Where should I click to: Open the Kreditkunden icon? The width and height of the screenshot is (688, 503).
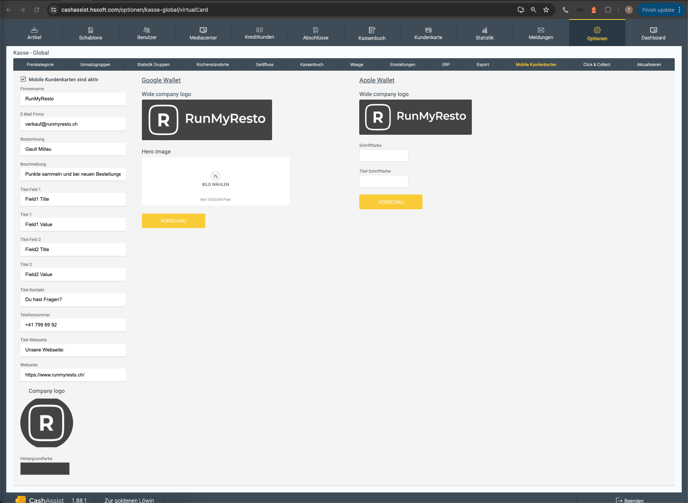[x=259, y=30]
